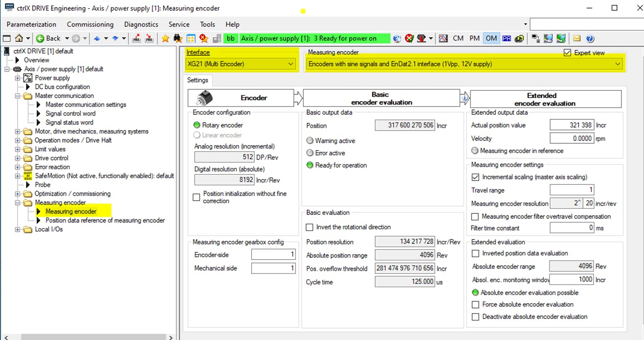The width and height of the screenshot is (644, 340).
Task: Disable the Expert view checkbox
Action: point(567,52)
